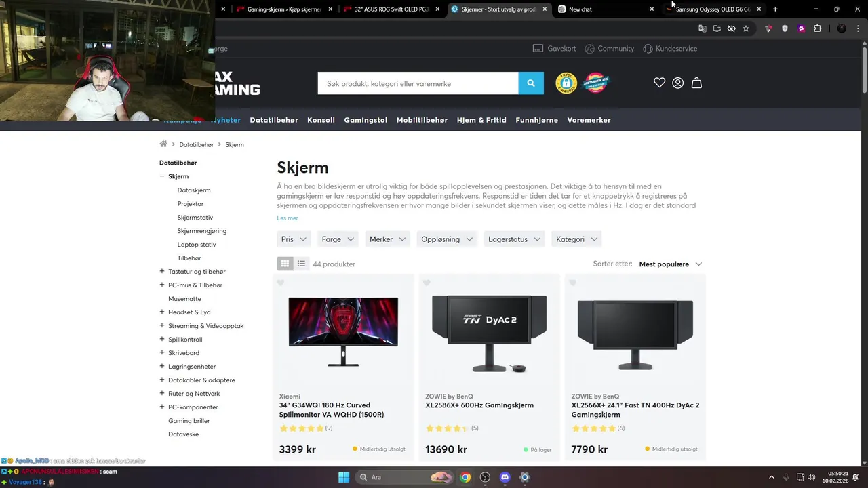This screenshot has width=868, height=488.
Task: Select Dataskjerm in the sidebar
Action: tap(194, 190)
